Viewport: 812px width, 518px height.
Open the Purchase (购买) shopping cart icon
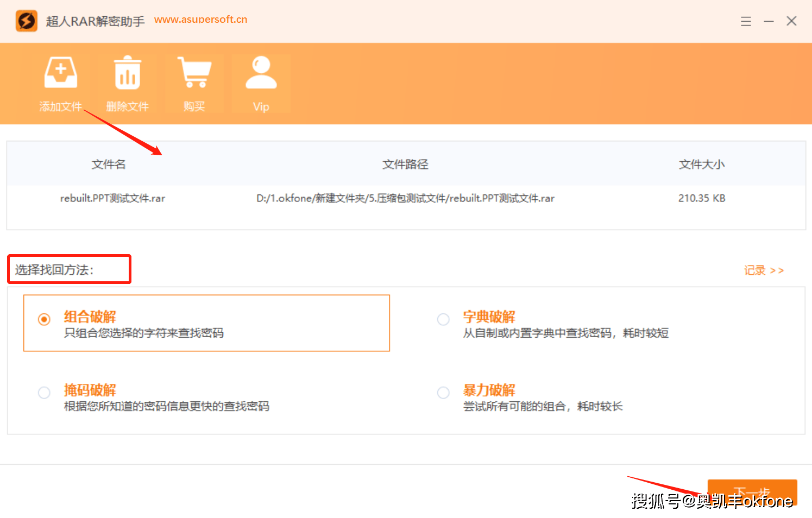click(x=194, y=73)
